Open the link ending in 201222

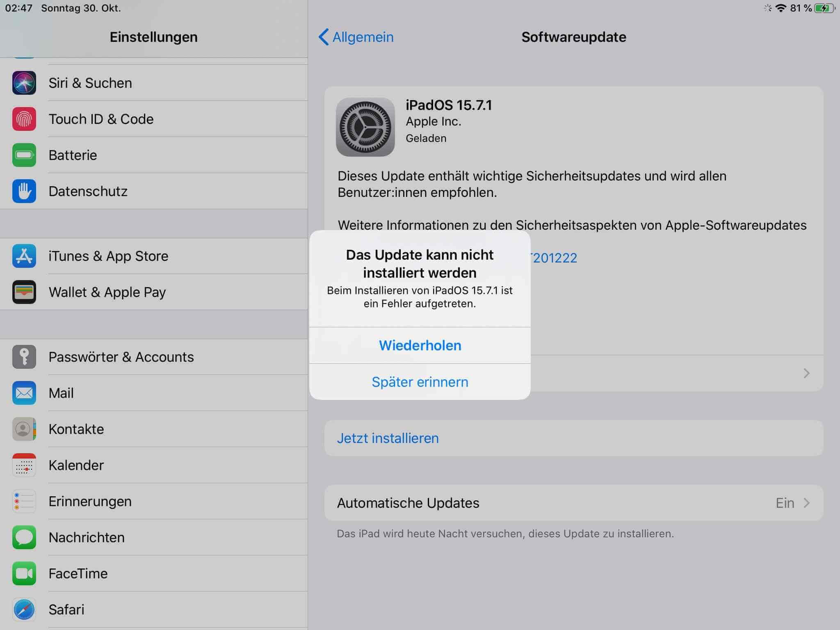(554, 258)
